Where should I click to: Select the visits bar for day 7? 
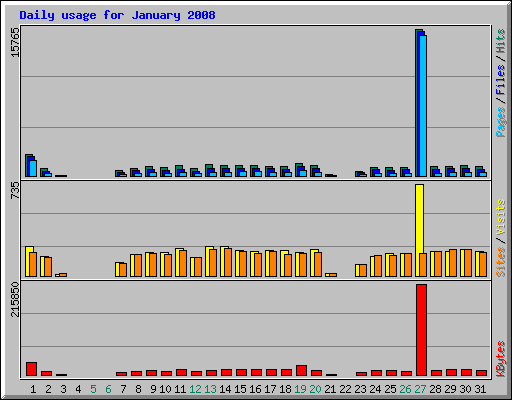click(x=118, y=269)
